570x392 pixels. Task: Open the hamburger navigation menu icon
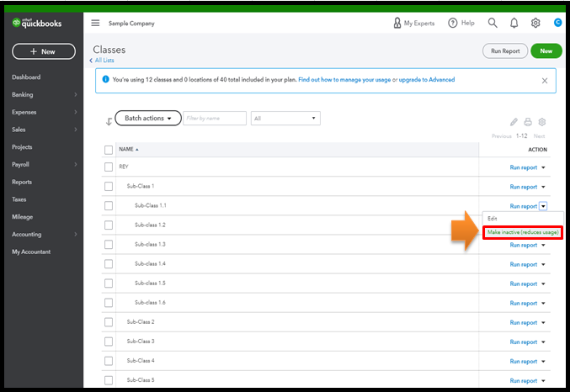pos(95,23)
